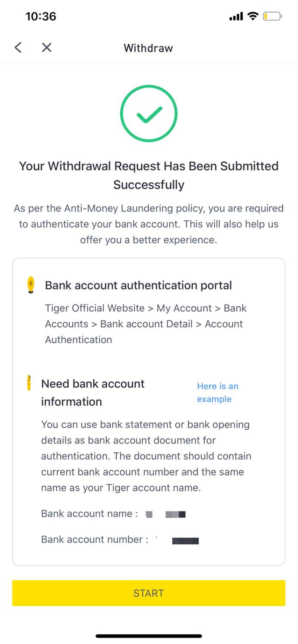This screenshot has width=298, height=644.
Task: Tap the 'Need bank account information' heading
Action: click(93, 393)
